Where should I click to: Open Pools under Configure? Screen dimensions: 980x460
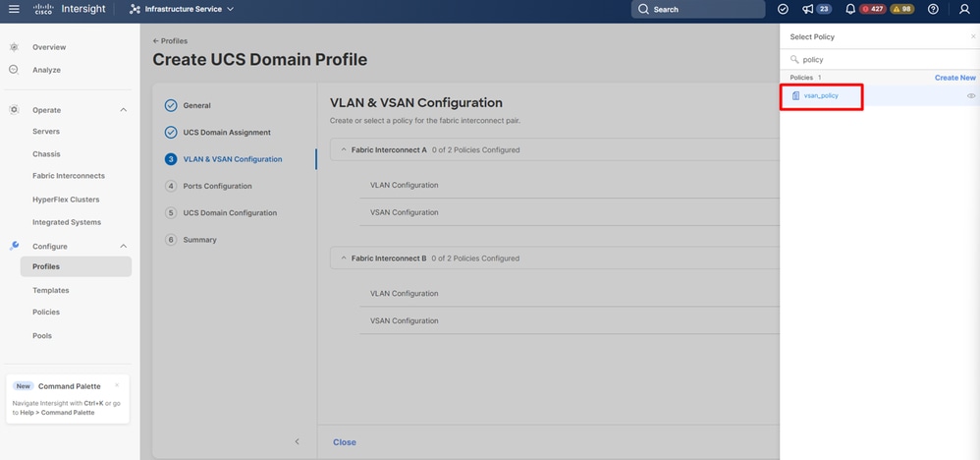click(42, 335)
